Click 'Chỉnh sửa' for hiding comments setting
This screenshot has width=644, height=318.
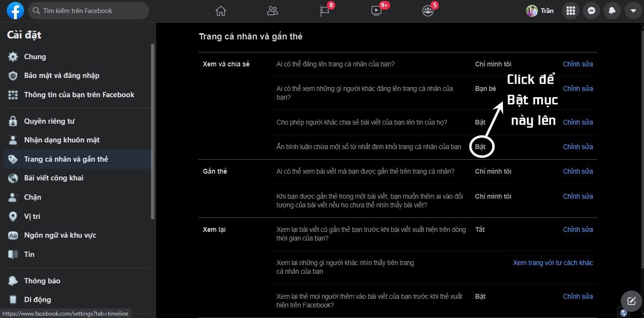pyautogui.click(x=578, y=147)
